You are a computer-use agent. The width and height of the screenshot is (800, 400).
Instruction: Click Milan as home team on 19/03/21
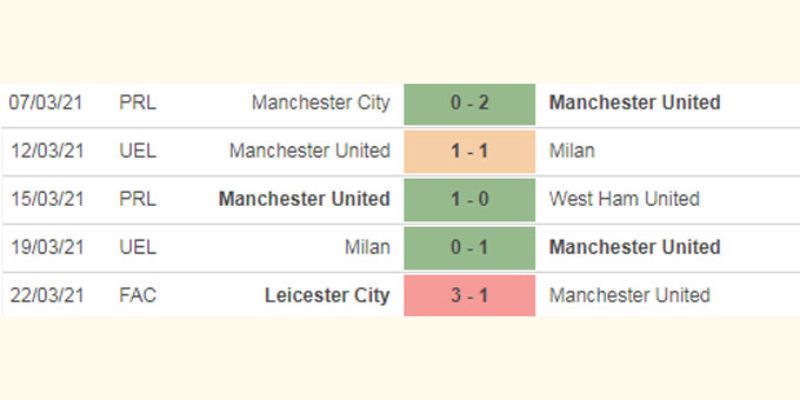coord(367,247)
